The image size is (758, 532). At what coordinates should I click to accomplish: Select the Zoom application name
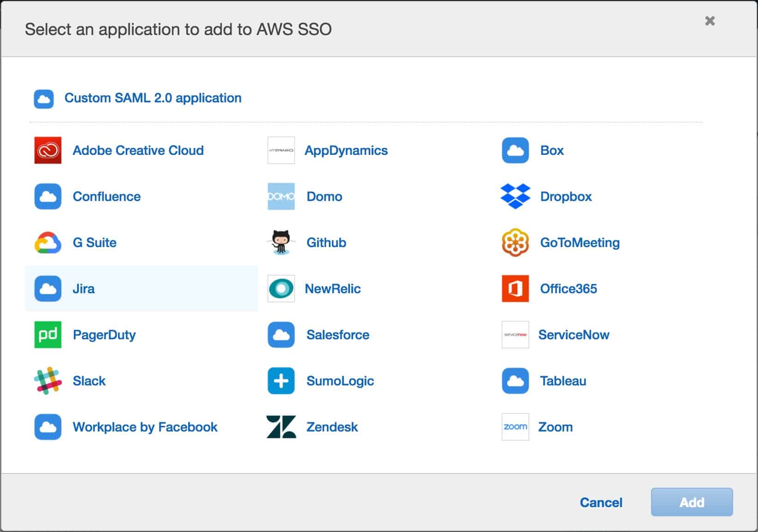(556, 427)
